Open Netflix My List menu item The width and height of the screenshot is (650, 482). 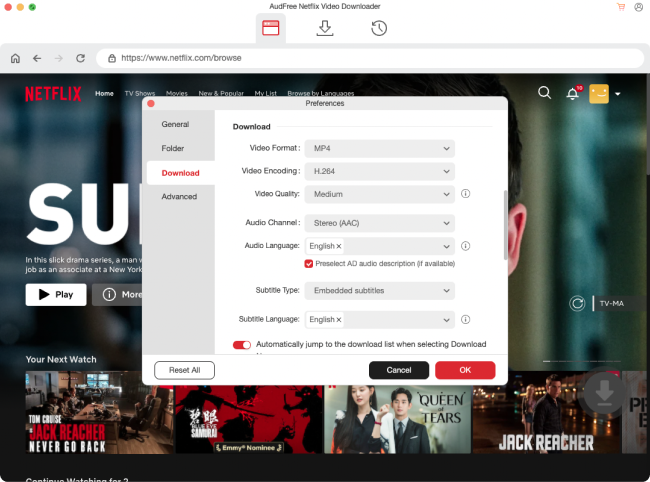(265, 94)
